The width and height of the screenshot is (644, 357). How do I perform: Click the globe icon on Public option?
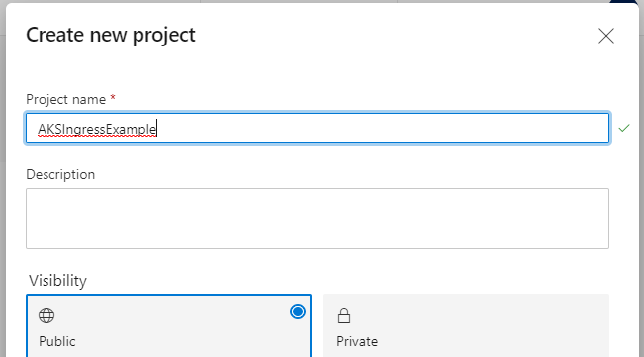pyautogui.click(x=46, y=315)
